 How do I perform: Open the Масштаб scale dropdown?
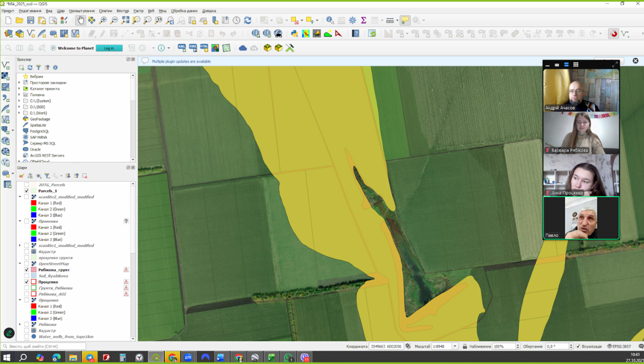coord(455,346)
